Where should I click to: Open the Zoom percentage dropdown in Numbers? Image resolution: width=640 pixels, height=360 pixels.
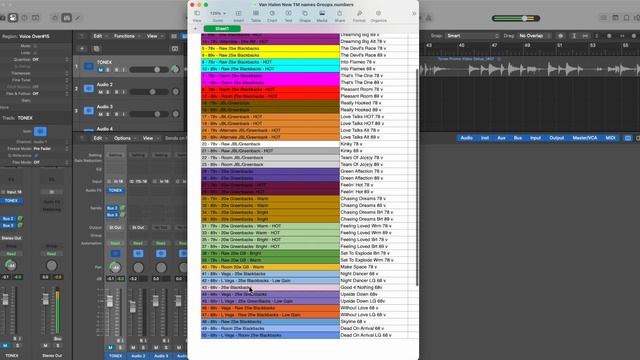click(x=218, y=13)
